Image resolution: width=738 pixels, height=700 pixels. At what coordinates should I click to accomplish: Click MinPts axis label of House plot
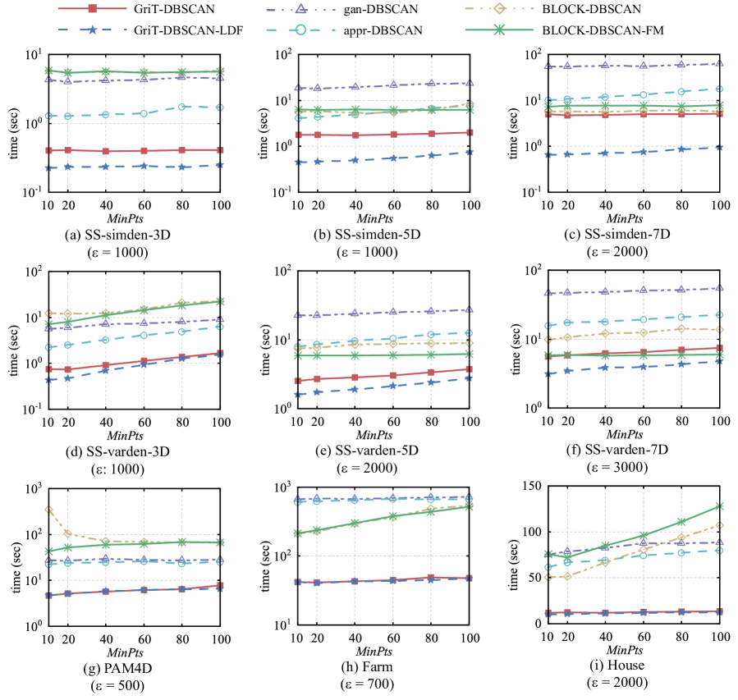click(625, 650)
